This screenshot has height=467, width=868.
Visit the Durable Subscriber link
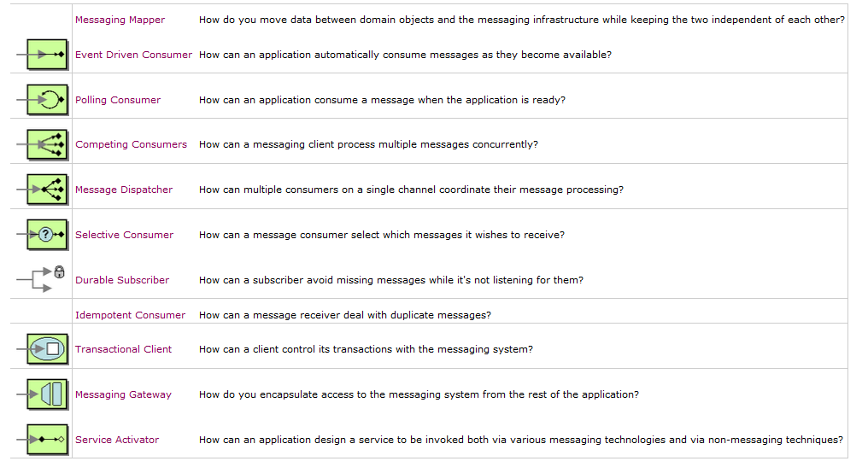pyautogui.click(x=122, y=280)
